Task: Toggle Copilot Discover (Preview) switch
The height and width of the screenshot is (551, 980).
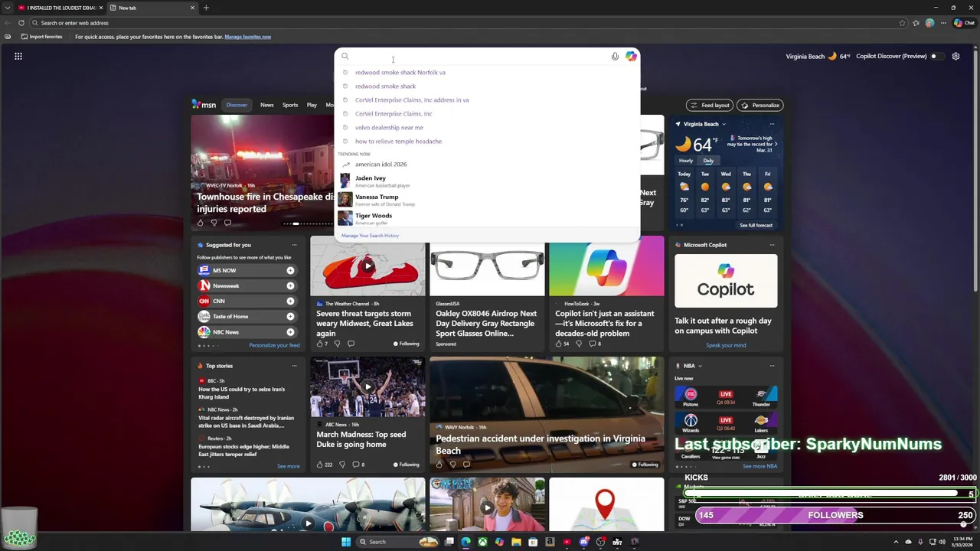Action: [936, 56]
